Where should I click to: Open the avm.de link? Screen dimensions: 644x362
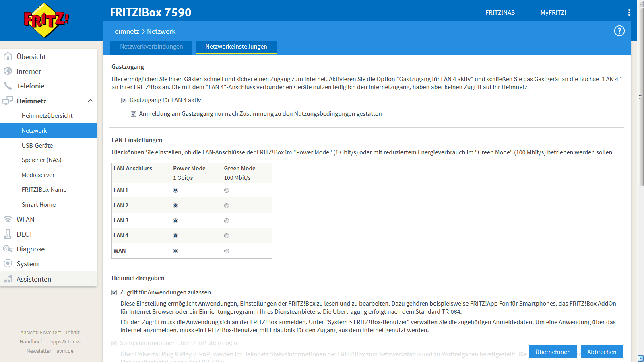(x=65, y=351)
